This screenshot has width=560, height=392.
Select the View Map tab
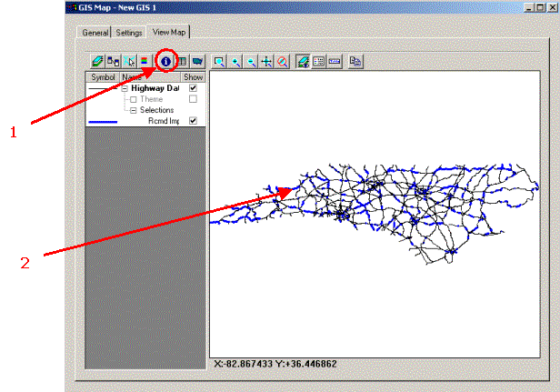(x=168, y=32)
